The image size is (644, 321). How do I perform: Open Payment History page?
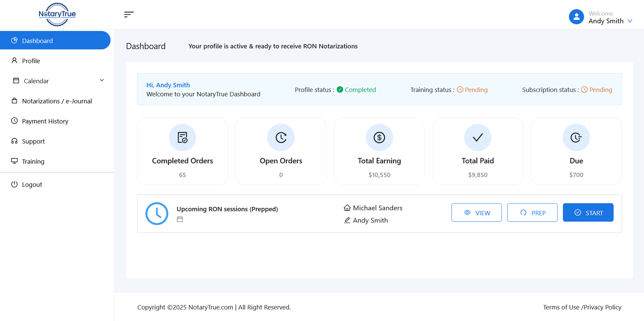click(45, 121)
